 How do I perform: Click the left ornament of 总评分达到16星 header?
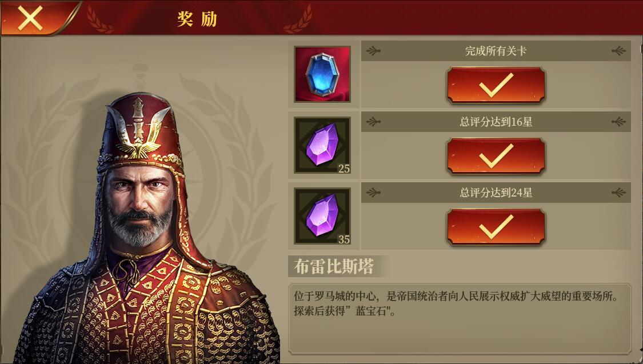coord(373,122)
